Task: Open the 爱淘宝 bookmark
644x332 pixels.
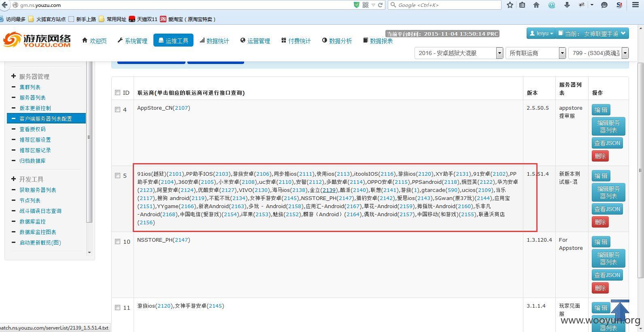Action: click(188, 19)
